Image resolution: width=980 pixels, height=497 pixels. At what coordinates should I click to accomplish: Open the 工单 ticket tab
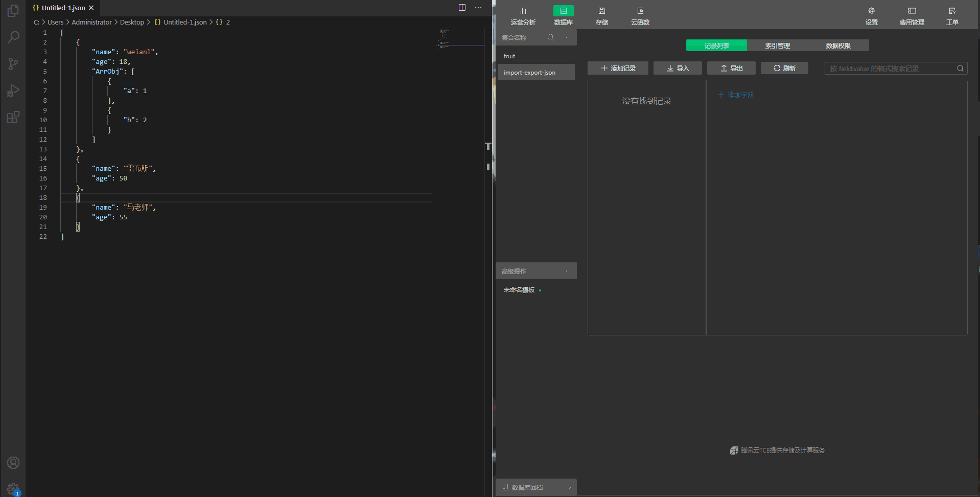pyautogui.click(x=952, y=16)
